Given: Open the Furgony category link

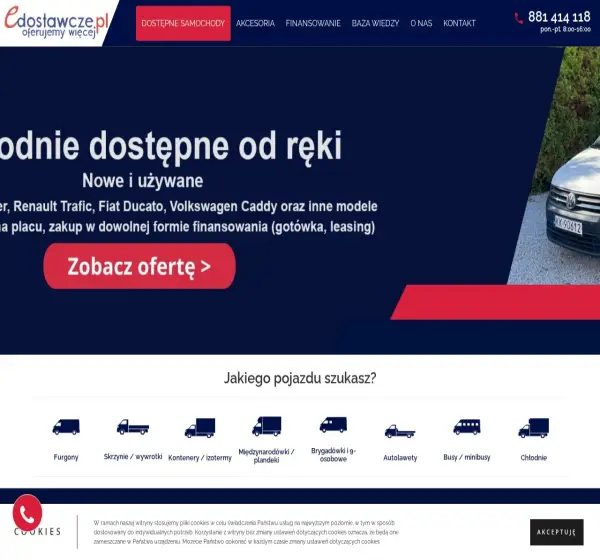Looking at the screenshot, I should 66,457.
